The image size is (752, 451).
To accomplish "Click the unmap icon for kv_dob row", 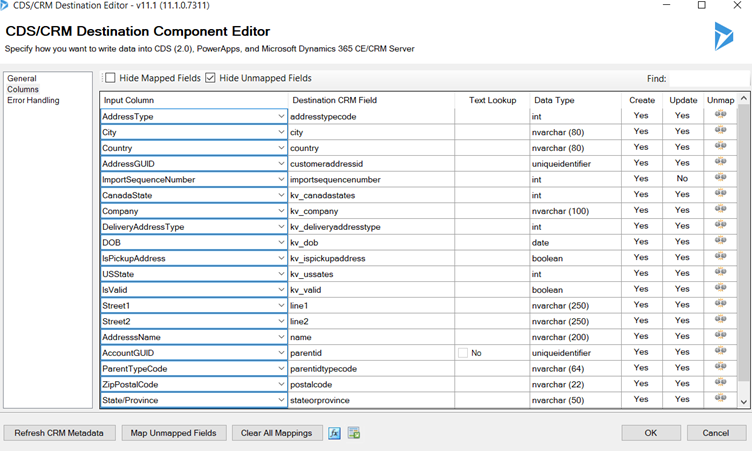I will (x=720, y=241).
